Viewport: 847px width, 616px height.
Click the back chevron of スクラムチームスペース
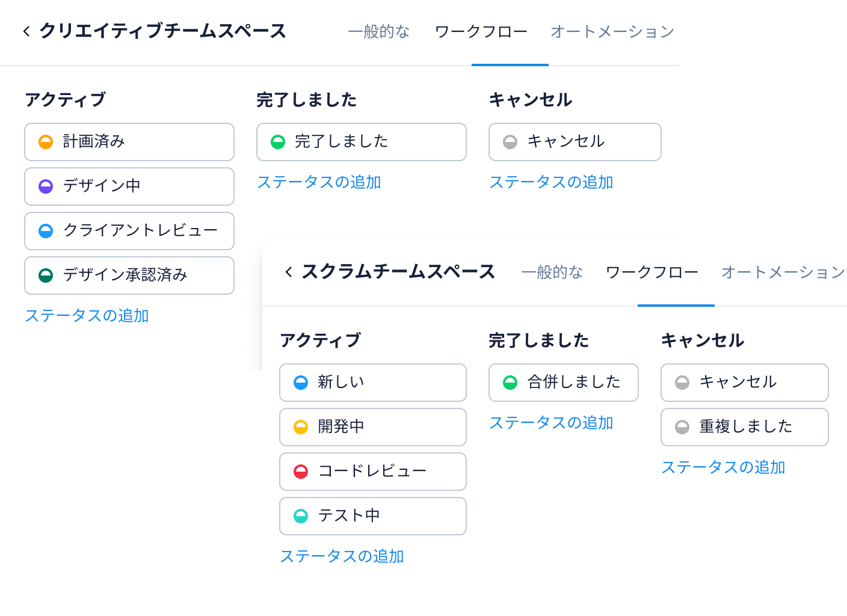pyautogui.click(x=288, y=271)
